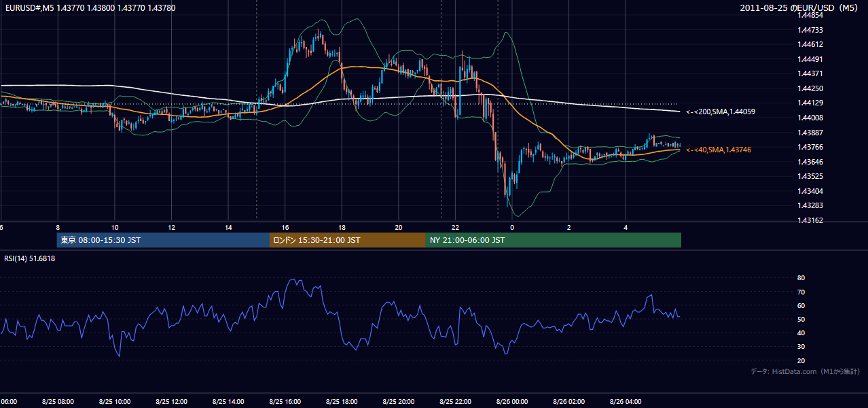
Task: Click price axis value 1.44250
Action: click(810, 88)
